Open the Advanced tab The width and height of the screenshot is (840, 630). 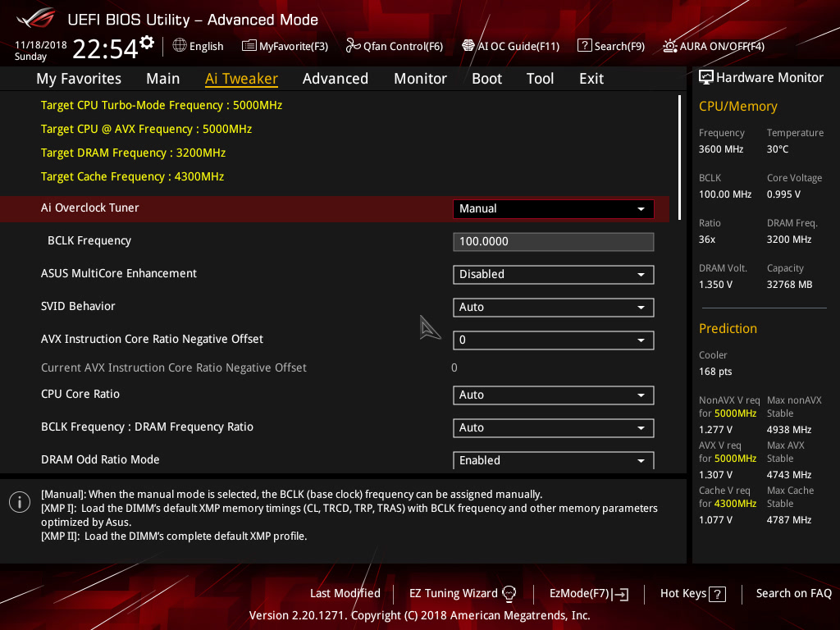coord(336,79)
